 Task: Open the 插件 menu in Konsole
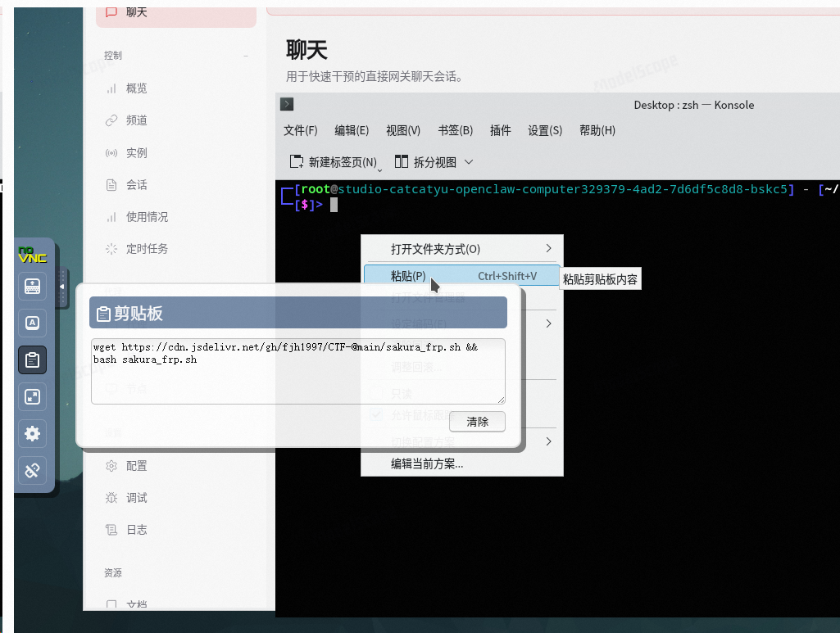pos(501,130)
